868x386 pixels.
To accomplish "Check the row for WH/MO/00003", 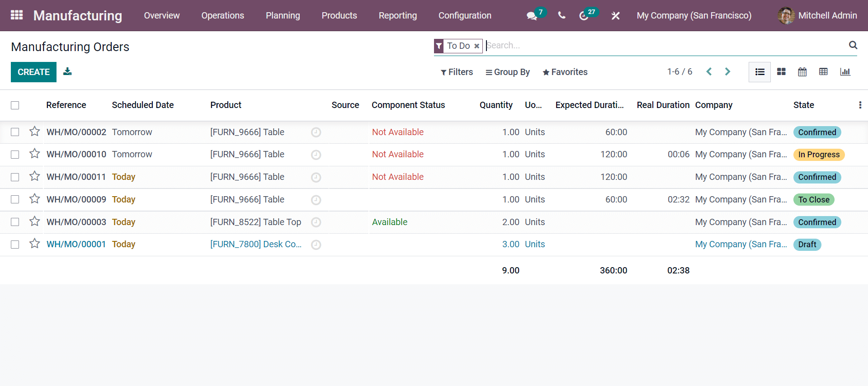I will coord(15,222).
